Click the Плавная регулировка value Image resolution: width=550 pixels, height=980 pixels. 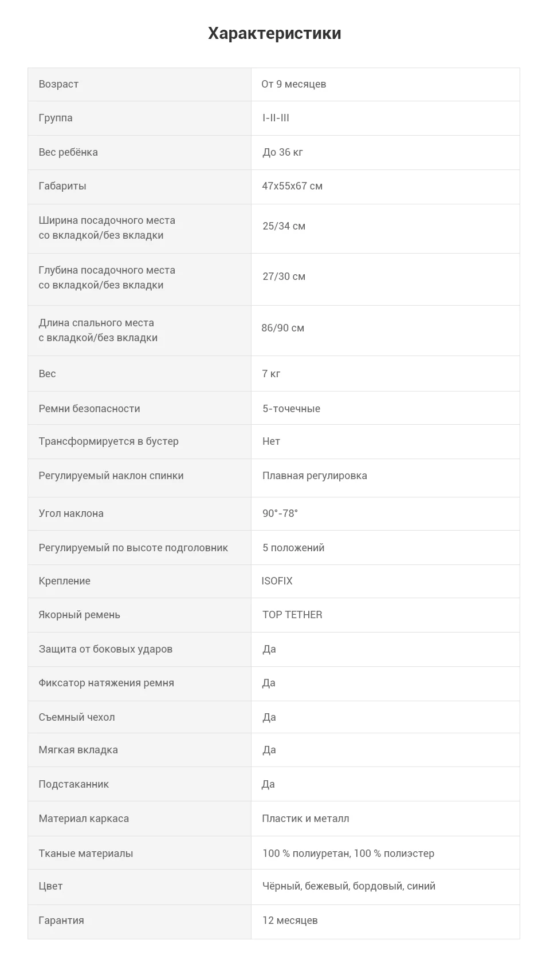[x=315, y=476]
